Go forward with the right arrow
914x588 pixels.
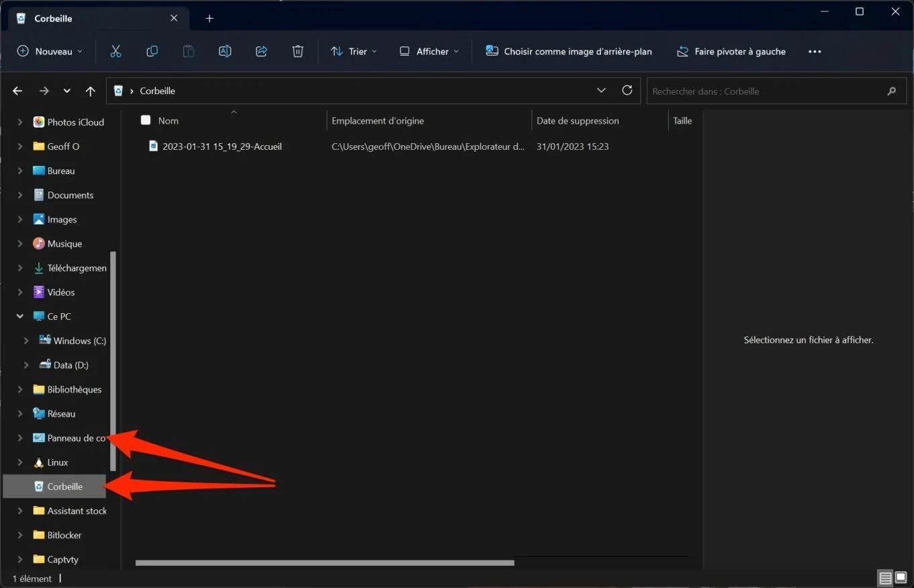pos(44,91)
